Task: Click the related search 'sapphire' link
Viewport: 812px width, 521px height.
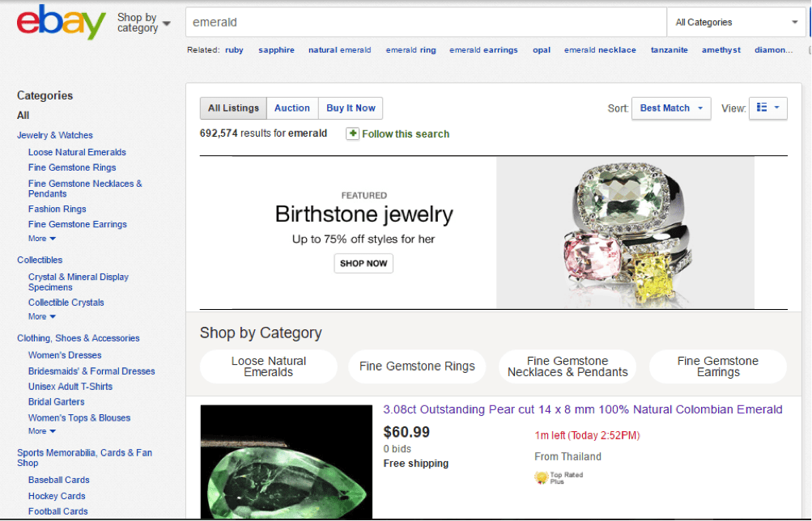Action: (x=276, y=50)
